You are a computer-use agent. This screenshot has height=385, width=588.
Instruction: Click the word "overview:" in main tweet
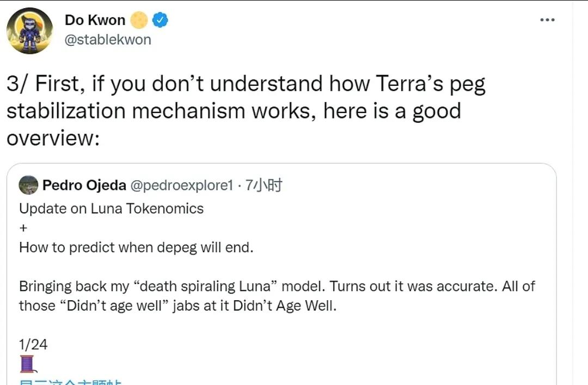(53, 138)
